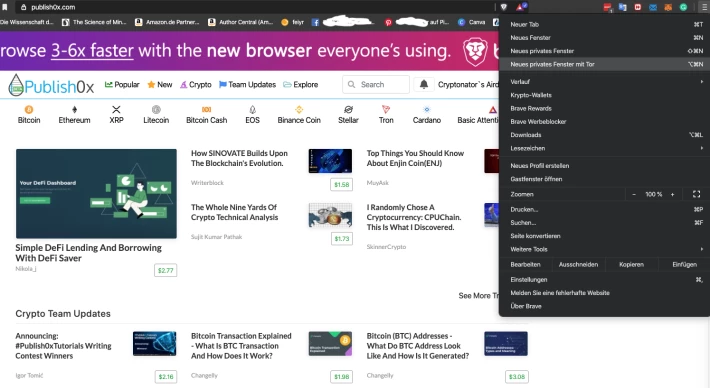Open Über Brave menu entry
Viewport: 710px width, 388px height.
604,307
